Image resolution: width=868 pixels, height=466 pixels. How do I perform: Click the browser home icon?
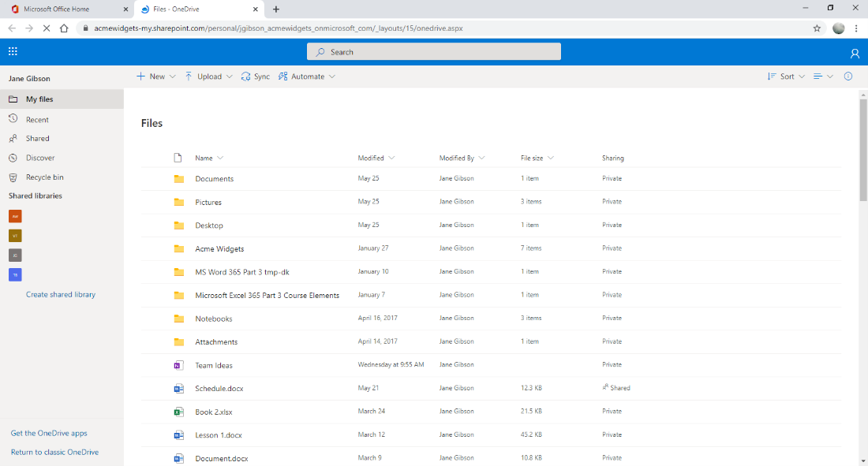pyautogui.click(x=64, y=28)
